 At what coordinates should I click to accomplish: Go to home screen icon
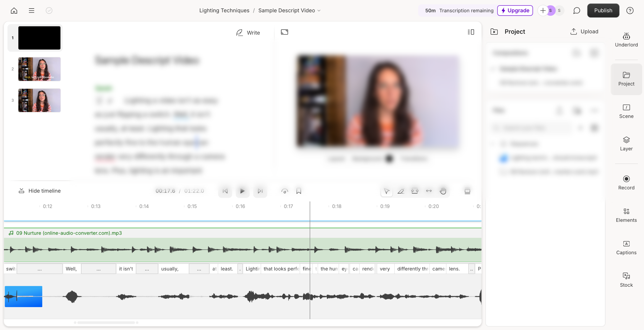click(14, 11)
